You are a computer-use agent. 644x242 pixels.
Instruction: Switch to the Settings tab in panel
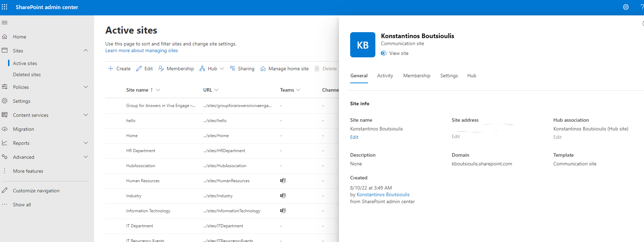(x=449, y=76)
